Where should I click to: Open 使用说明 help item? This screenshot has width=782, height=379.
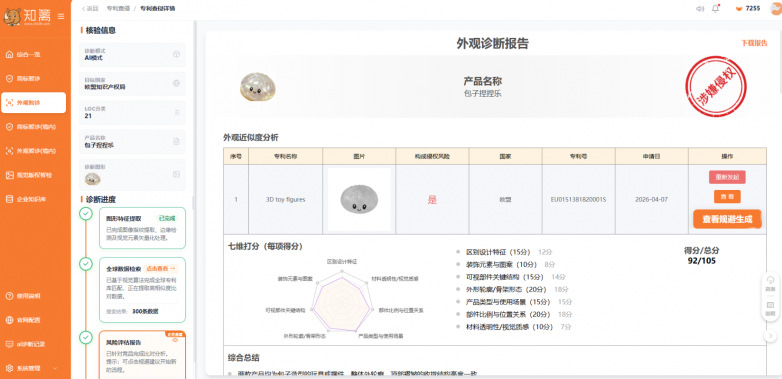[x=33, y=296]
